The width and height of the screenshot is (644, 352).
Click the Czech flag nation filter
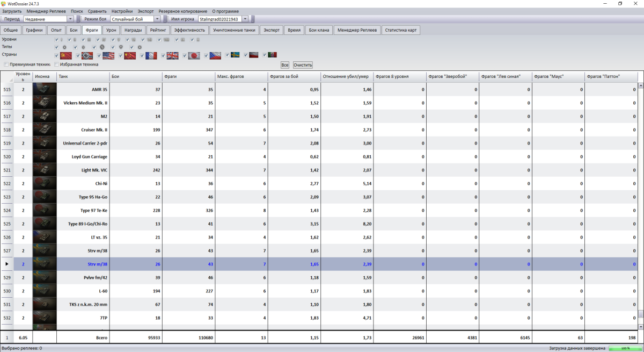(x=215, y=55)
